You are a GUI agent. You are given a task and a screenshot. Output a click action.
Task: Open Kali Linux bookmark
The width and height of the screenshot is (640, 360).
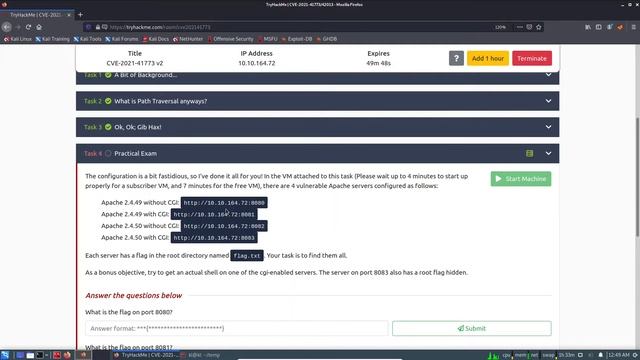pyautogui.click(x=18, y=39)
